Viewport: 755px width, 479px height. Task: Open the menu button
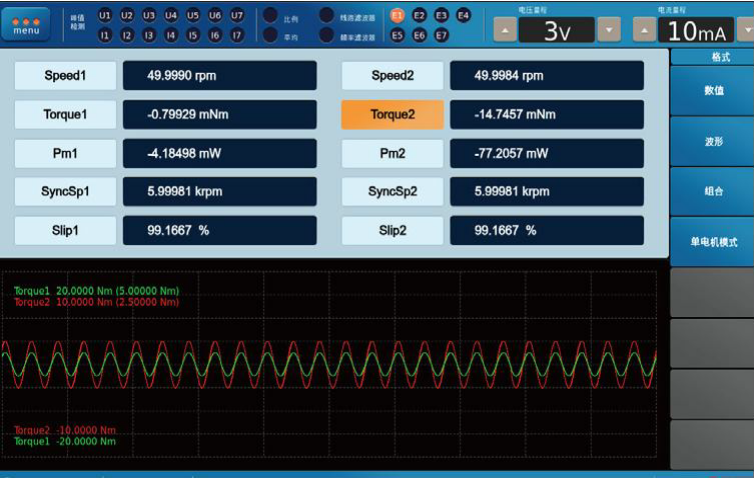[26, 24]
